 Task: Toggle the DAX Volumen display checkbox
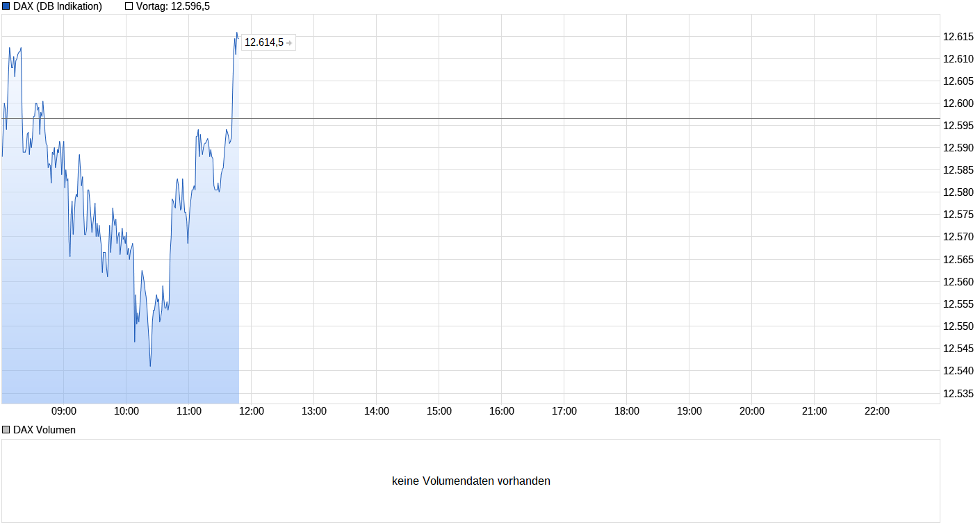pos(5,429)
